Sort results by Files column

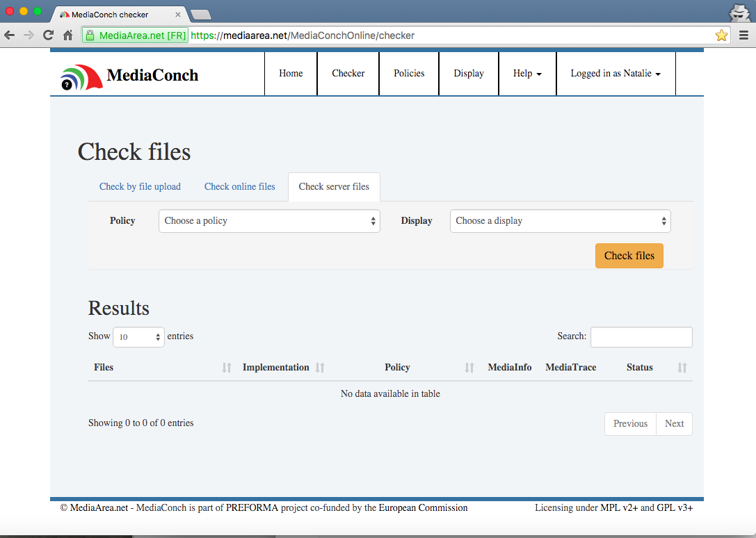(x=227, y=368)
